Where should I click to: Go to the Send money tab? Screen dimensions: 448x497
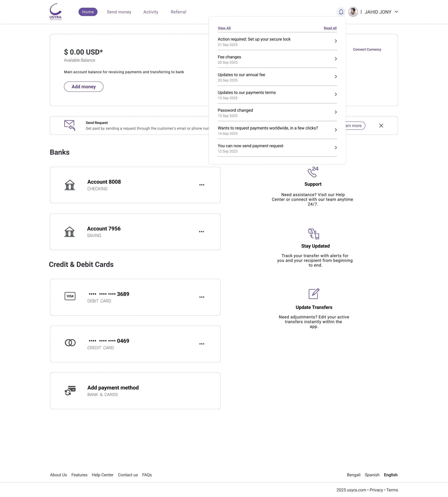pyautogui.click(x=119, y=12)
